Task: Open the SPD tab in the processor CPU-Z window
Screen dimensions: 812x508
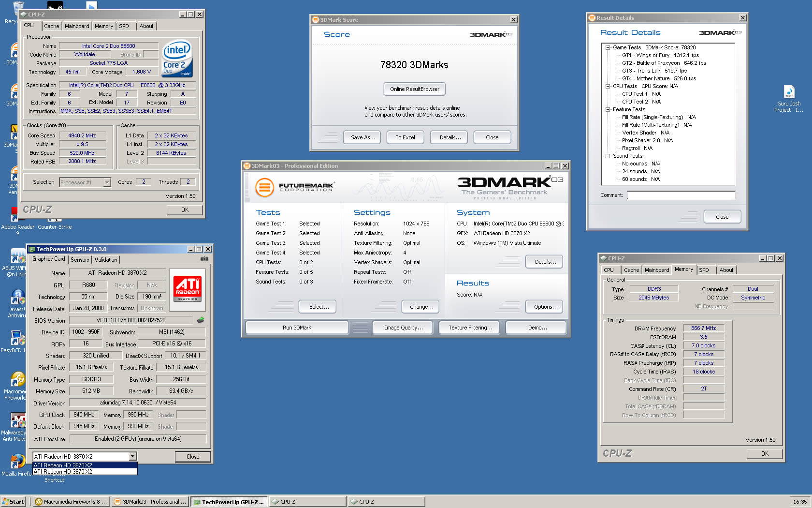Action: (124, 26)
